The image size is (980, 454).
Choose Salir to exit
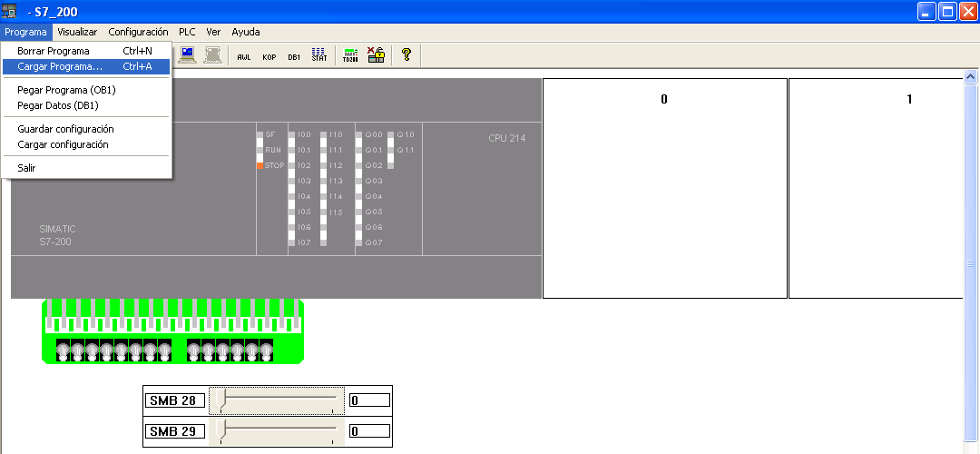tap(86, 168)
